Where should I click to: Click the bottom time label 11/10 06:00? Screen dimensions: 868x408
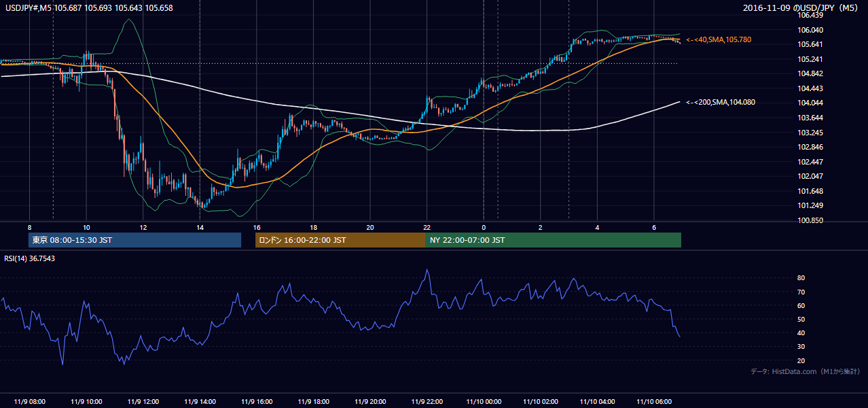point(654,401)
